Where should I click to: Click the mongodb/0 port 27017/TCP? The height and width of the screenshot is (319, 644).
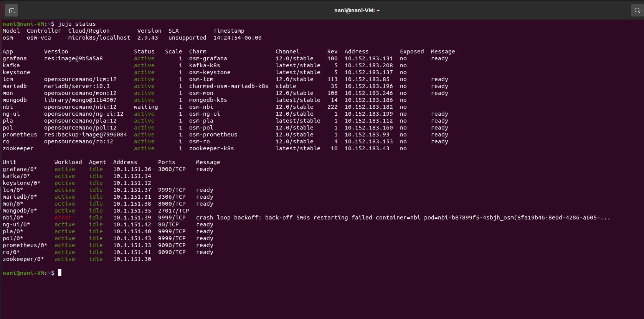click(173, 211)
